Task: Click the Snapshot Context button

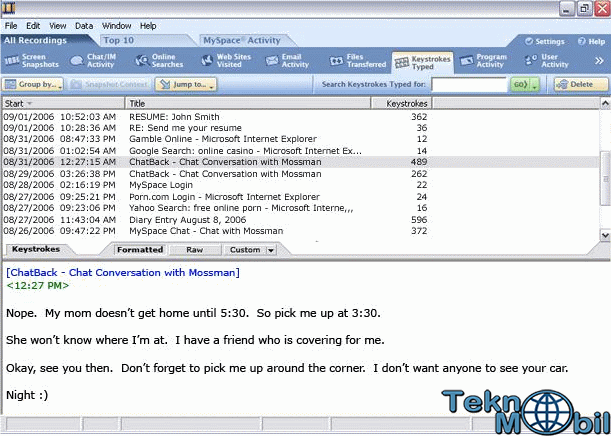Action: [x=109, y=84]
